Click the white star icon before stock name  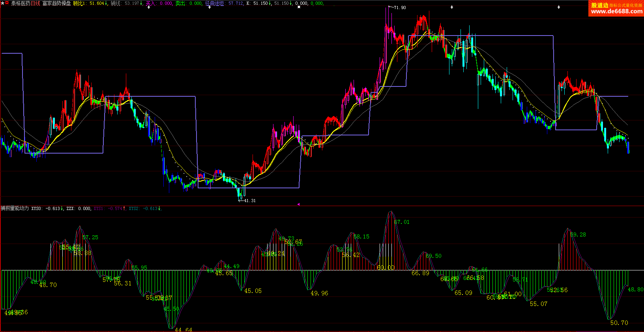2,3
